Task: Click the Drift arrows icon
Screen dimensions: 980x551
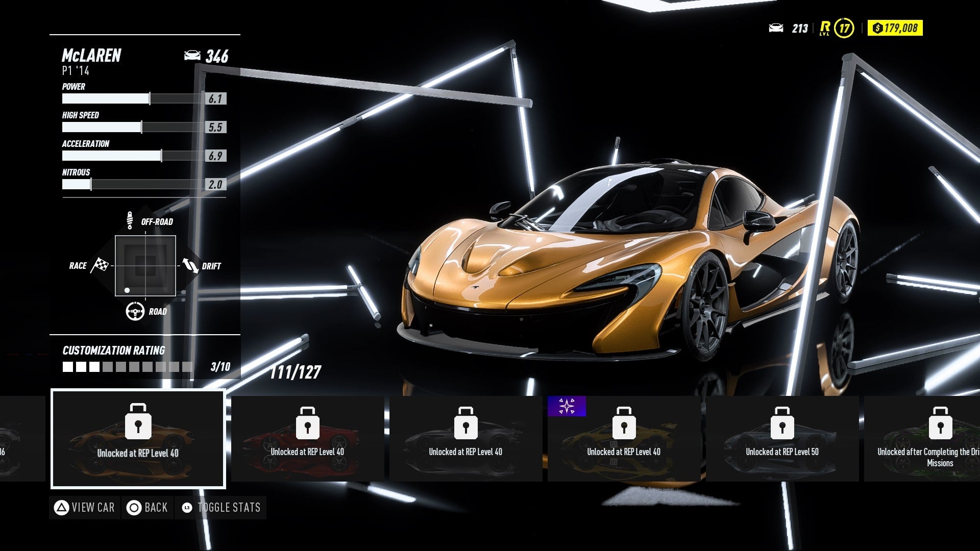Action: pyautogui.click(x=190, y=265)
